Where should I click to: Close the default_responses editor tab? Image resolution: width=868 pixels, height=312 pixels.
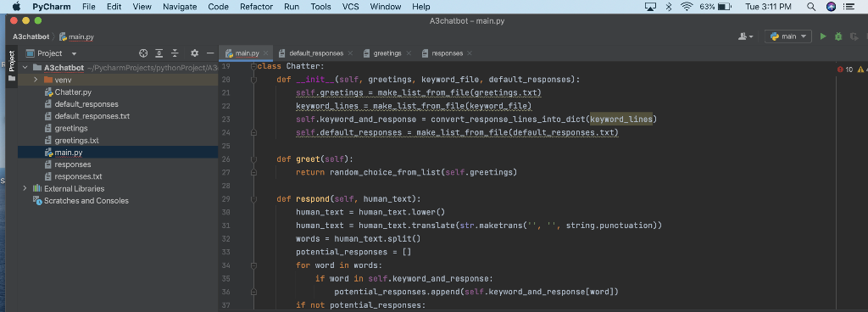click(x=350, y=53)
